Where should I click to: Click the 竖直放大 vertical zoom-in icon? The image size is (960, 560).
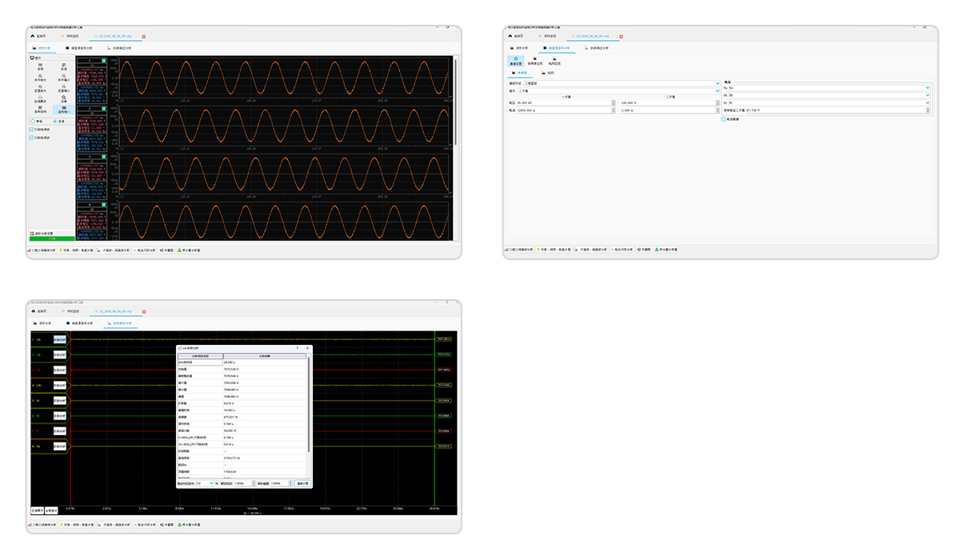(40, 87)
